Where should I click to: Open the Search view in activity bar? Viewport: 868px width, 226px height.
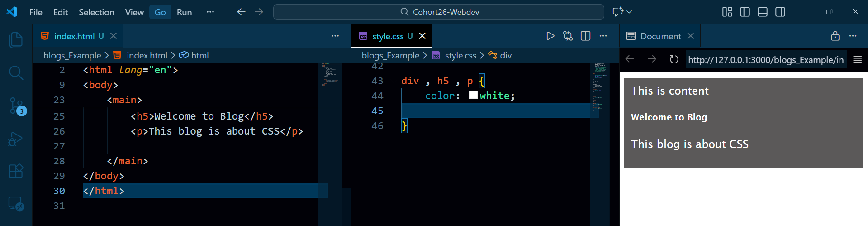click(x=16, y=72)
